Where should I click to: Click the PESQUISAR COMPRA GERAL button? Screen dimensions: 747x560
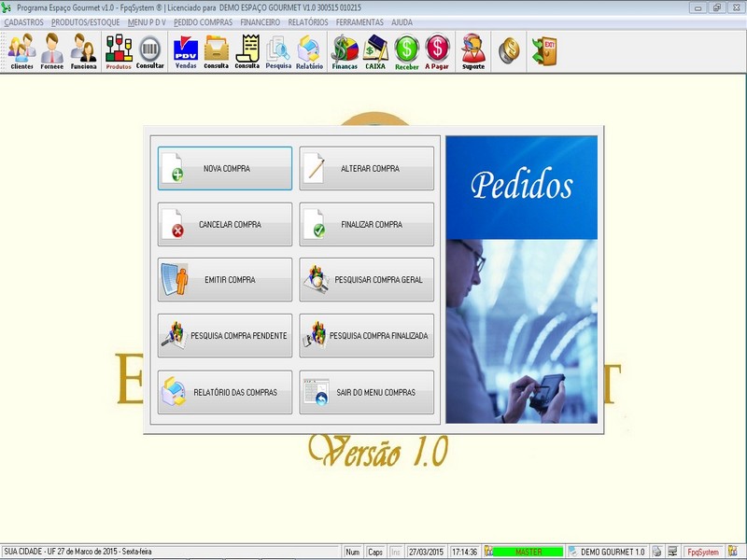(x=366, y=280)
